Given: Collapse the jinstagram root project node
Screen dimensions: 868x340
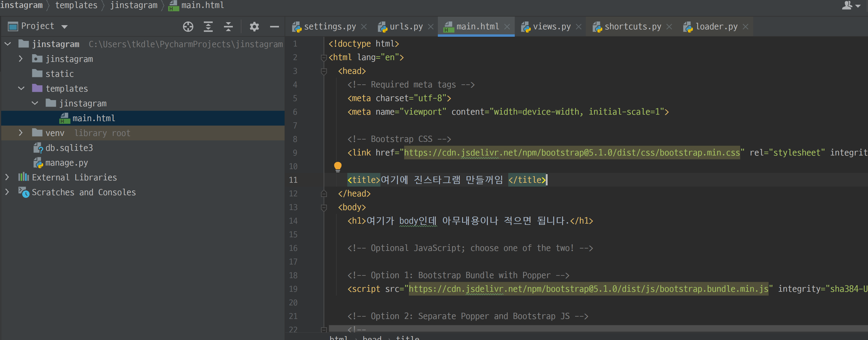Looking at the screenshot, I should pyautogui.click(x=8, y=44).
